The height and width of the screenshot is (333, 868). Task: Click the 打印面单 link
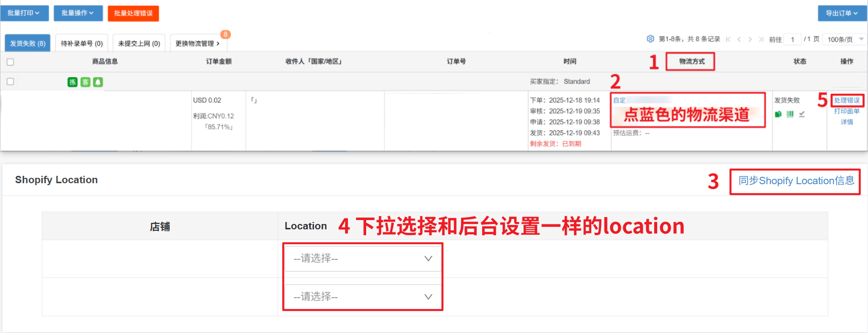[847, 111]
